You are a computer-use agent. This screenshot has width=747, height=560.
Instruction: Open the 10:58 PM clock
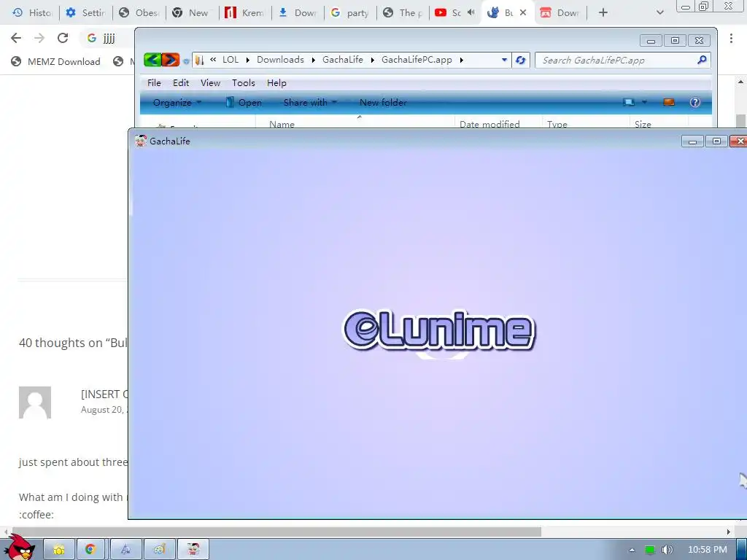pos(708,550)
